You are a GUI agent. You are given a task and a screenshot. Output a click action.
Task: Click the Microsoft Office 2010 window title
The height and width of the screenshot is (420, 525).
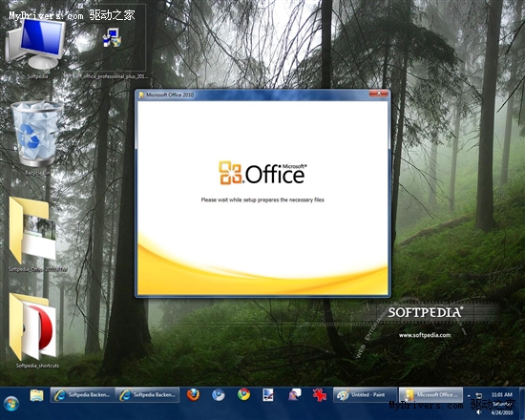point(170,95)
